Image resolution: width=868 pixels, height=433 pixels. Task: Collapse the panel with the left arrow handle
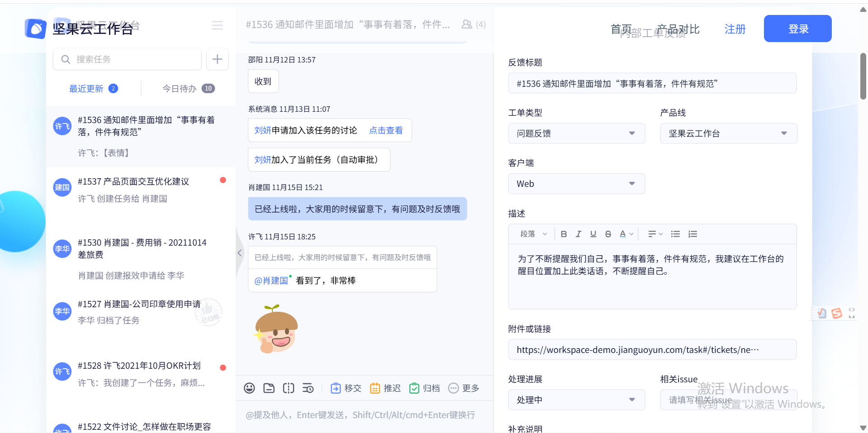(x=240, y=253)
